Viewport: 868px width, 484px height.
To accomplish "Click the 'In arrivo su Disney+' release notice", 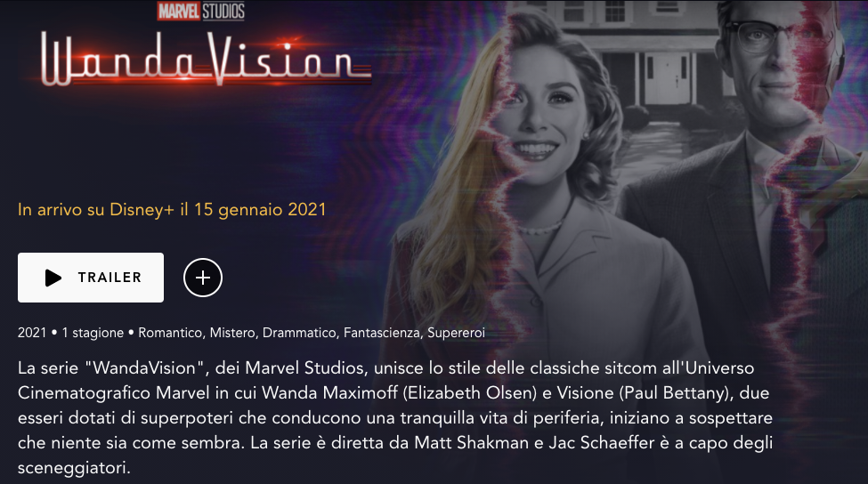I will pos(172,210).
